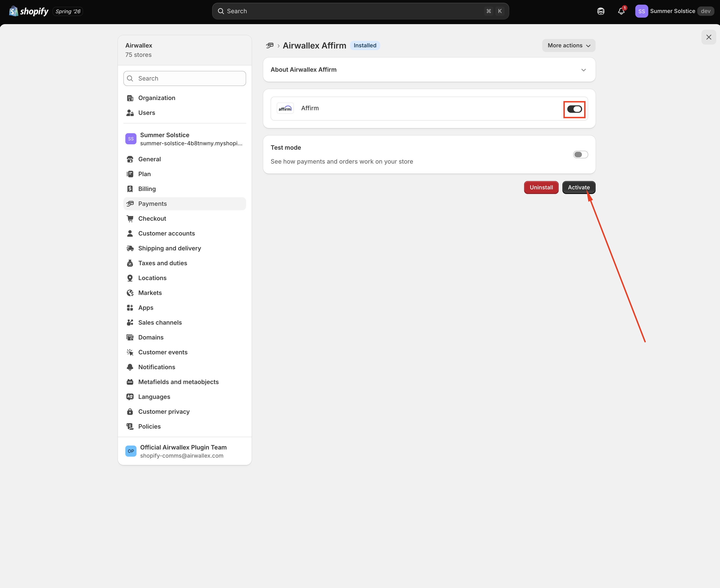
Task: Click the General store icon
Action: [130, 159]
